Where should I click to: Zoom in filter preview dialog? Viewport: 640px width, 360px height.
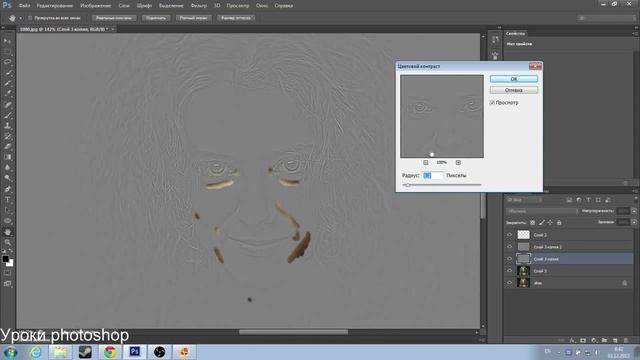[x=458, y=162]
